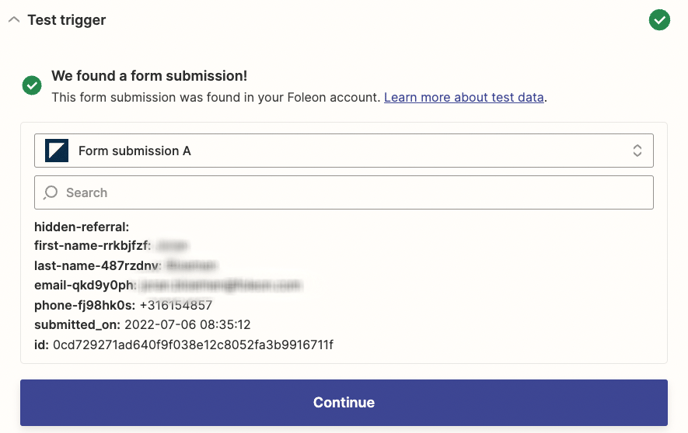688x433 pixels.
Task: Select the hidden-referral field row
Action: tap(82, 227)
